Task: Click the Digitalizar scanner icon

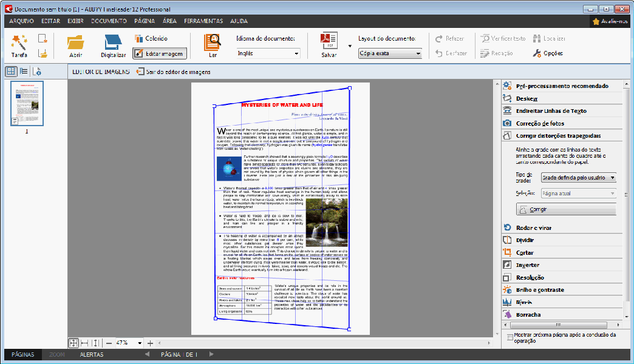Action: coord(113,42)
